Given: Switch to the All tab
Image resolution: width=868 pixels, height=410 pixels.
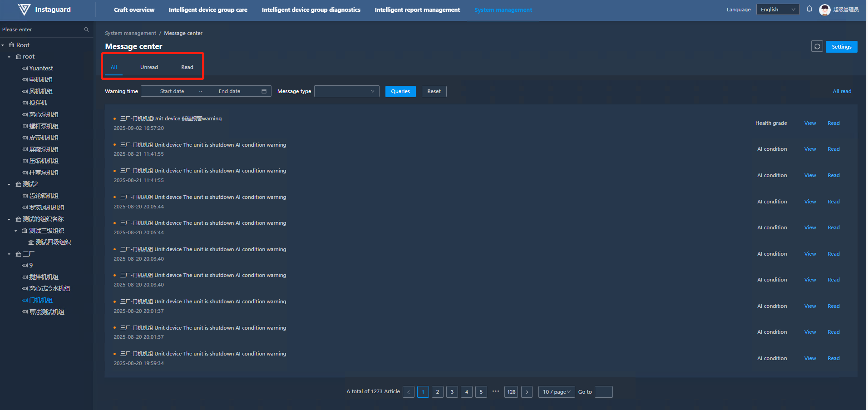Looking at the screenshot, I should [114, 67].
